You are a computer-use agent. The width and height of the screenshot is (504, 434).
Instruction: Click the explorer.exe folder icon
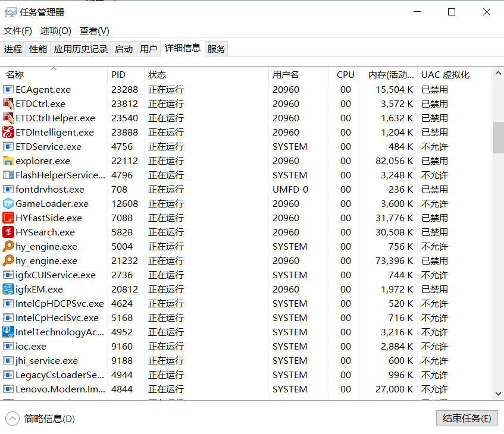pos(8,161)
